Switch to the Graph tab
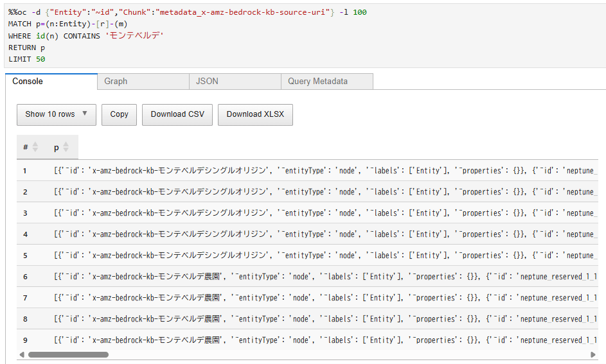 tap(143, 82)
